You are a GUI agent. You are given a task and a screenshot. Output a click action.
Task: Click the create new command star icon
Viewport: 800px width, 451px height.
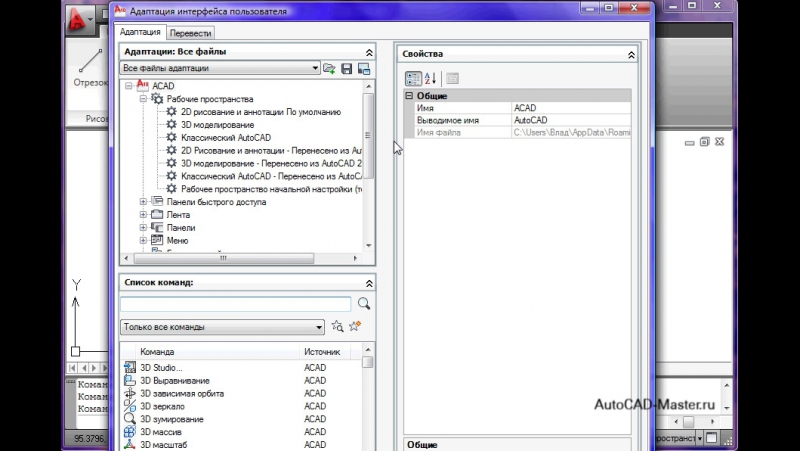click(354, 326)
